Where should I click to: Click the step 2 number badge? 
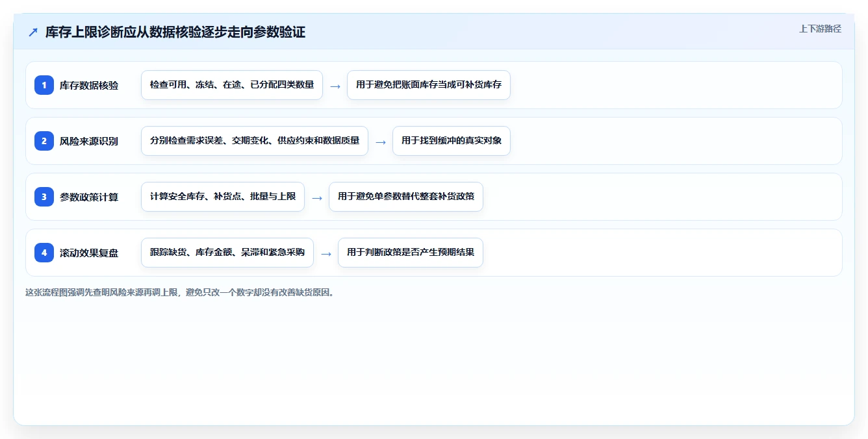pos(44,141)
